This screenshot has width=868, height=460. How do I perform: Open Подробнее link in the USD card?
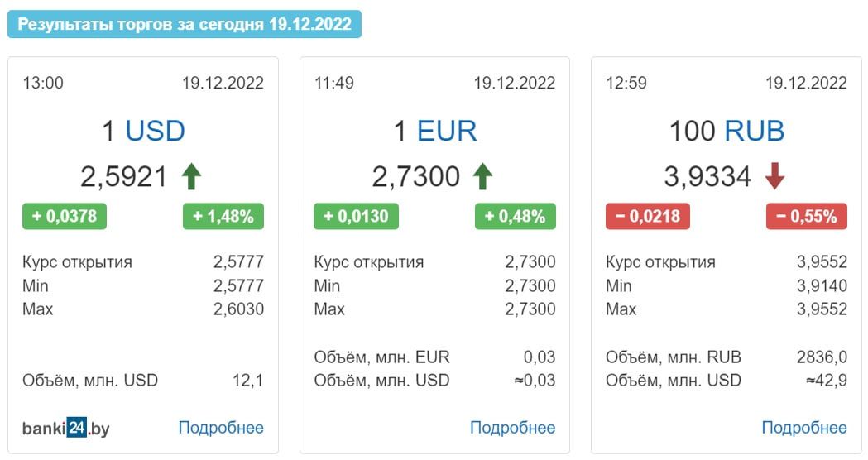(x=221, y=428)
